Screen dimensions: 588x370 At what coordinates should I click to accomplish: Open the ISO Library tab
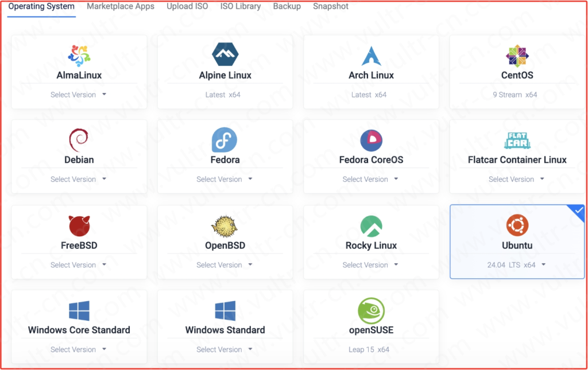pos(241,6)
